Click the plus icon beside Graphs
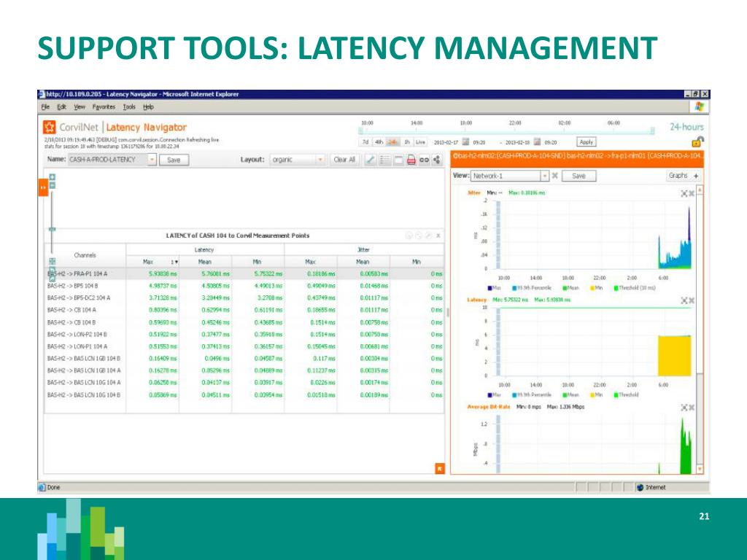Screen dimensions: 747x560 (x=696, y=176)
